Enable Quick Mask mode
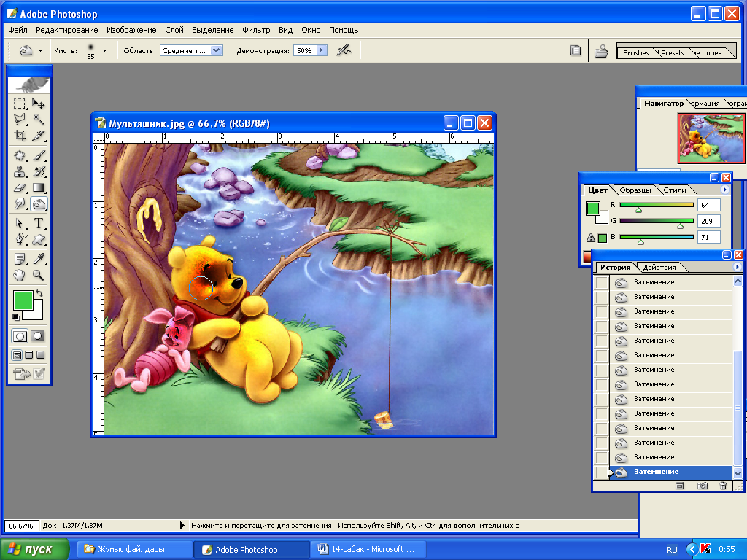 pos(38,336)
